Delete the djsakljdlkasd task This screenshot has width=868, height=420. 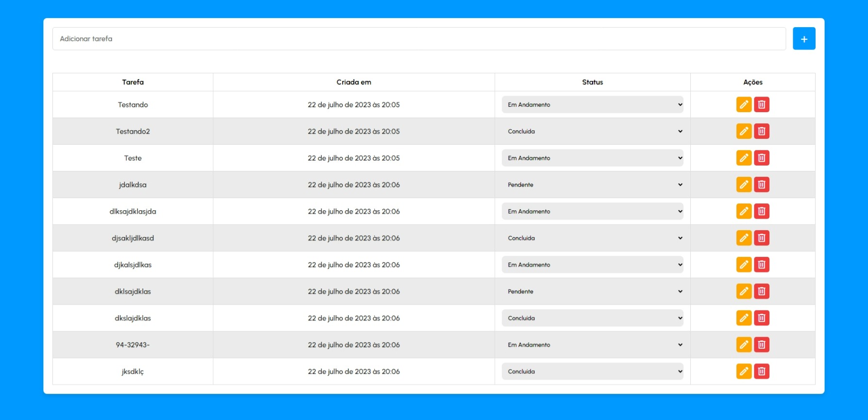[x=762, y=238]
